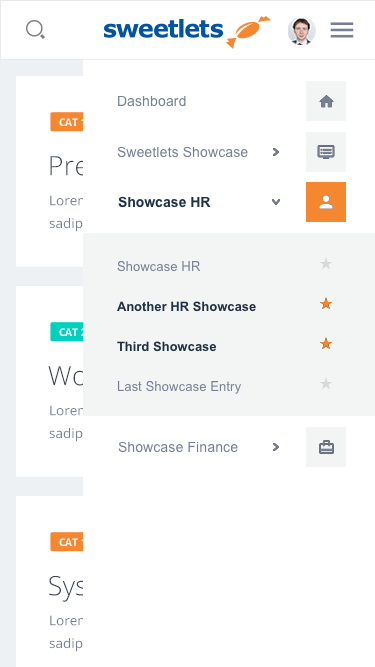Viewport: 375px width, 667px height.
Task: Favorite Last Showcase Entry star
Action: point(326,384)
